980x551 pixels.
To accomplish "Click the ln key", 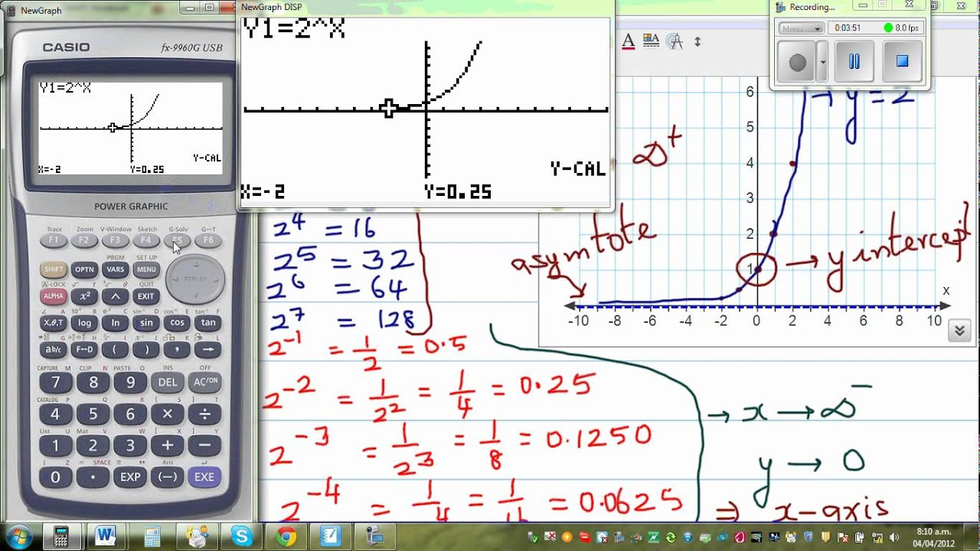I will click(x=115, y=323).
